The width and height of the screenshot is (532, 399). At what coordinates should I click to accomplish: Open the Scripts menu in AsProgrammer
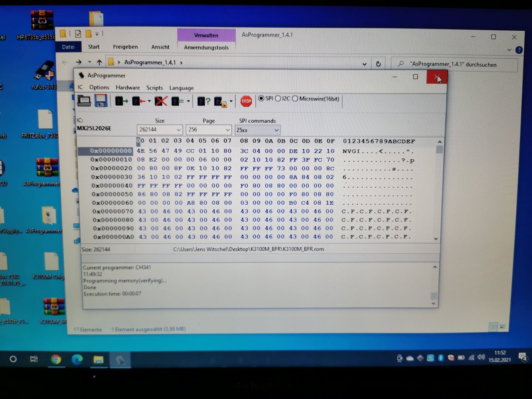pyautogui.click(x=155, y=88)
